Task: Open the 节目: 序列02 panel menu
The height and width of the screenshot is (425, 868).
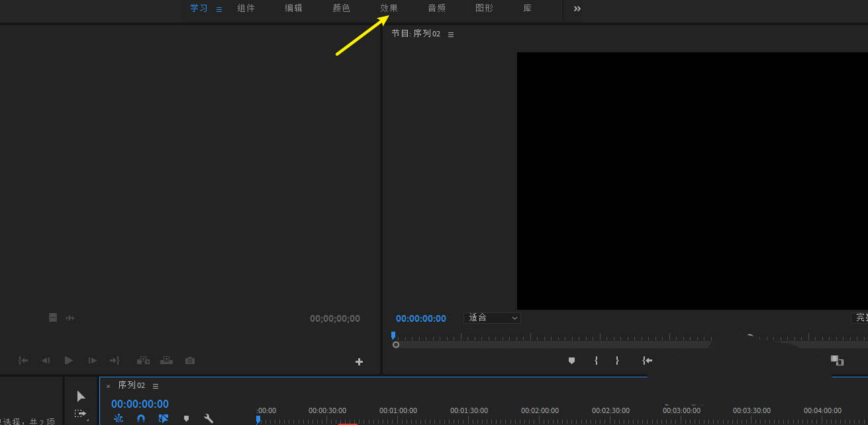Action: tap(451, 34)
